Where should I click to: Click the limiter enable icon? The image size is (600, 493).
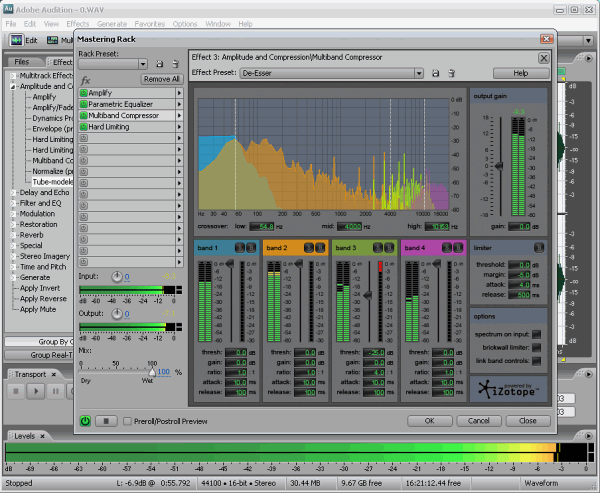[539, 247]
